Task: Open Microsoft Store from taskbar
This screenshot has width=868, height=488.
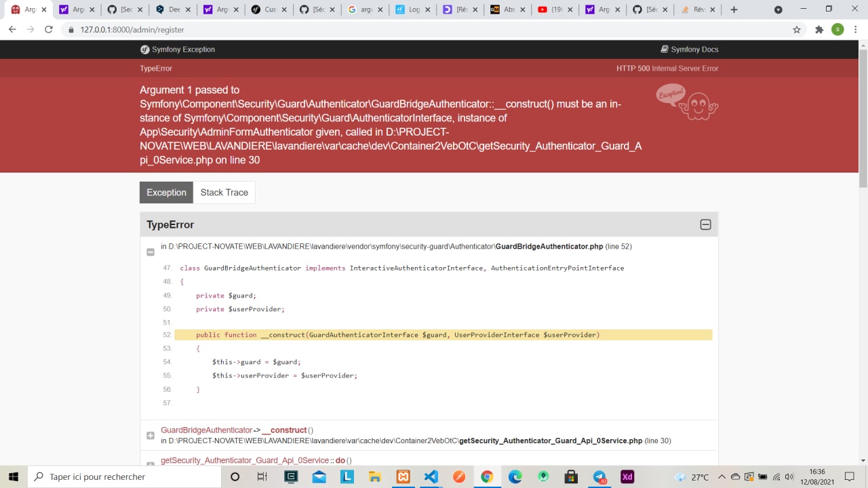Action: pos(571,476)
